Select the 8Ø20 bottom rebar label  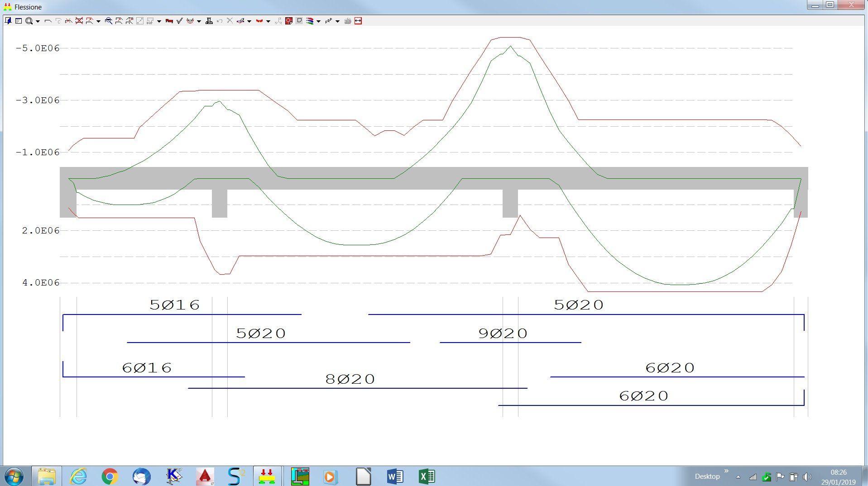350,379
